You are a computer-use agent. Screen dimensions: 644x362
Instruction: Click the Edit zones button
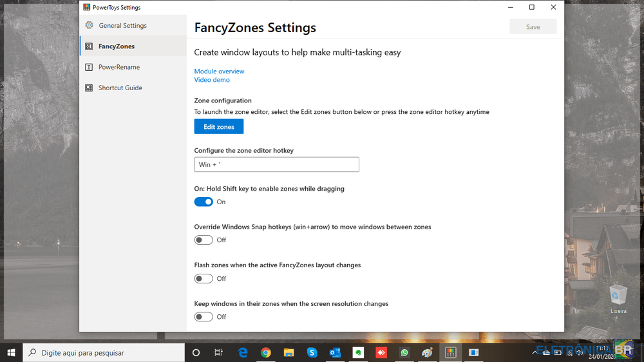point(219,127)
